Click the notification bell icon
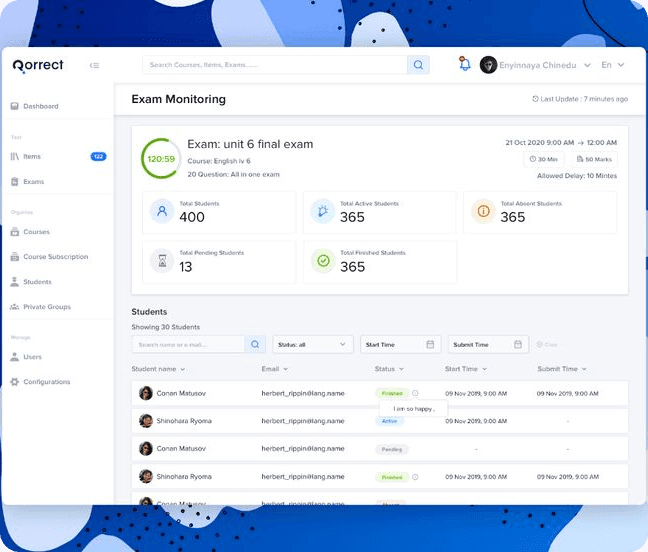The image size is (648, 552). click(x=464, y=65)
